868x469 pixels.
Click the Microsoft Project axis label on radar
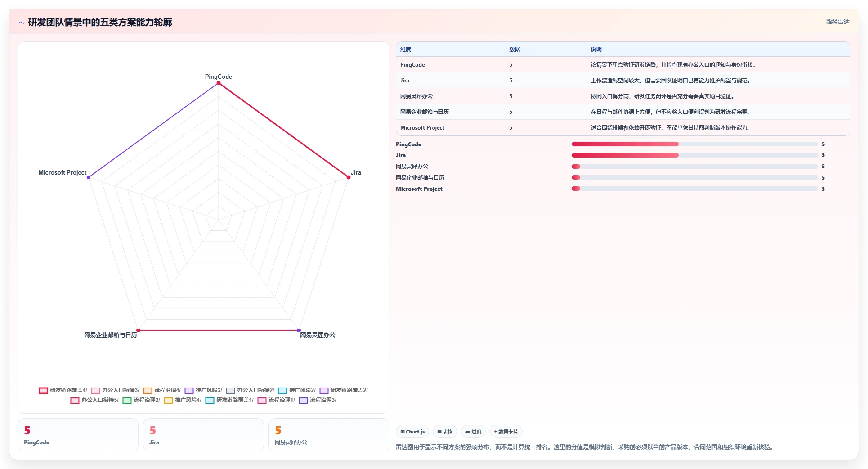pos(63,172)
